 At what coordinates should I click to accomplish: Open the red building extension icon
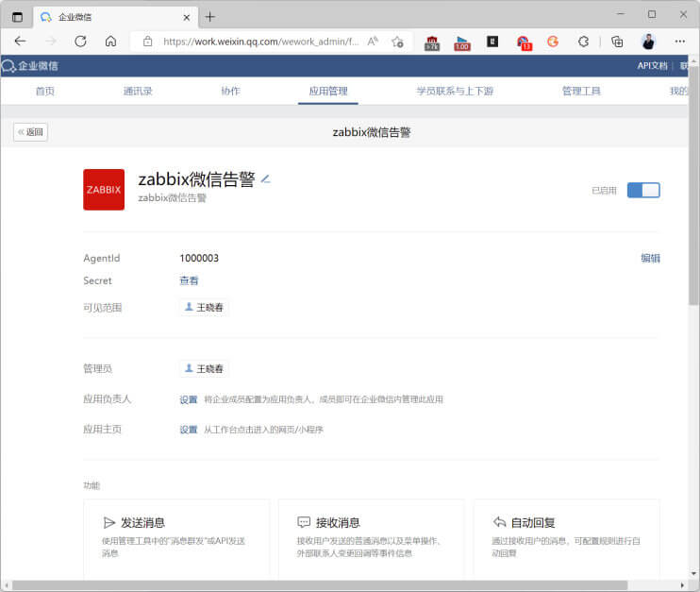click(x=432, y=42)
